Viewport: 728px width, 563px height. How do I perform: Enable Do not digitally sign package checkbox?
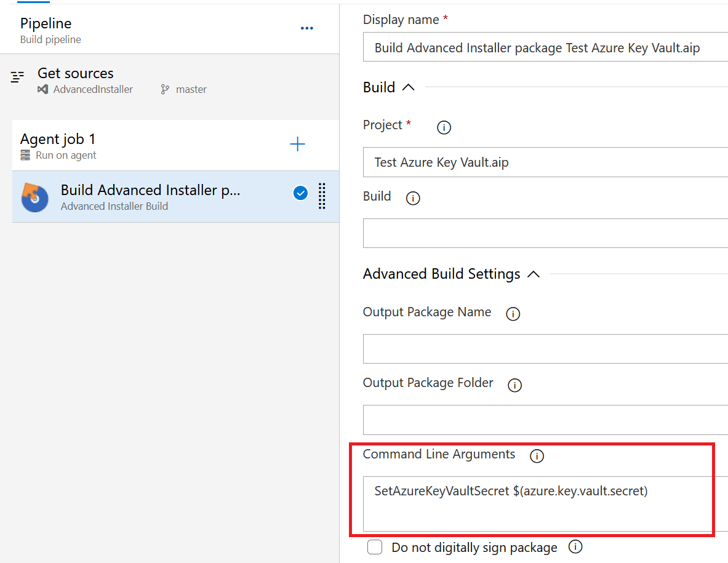click(375, 547)
